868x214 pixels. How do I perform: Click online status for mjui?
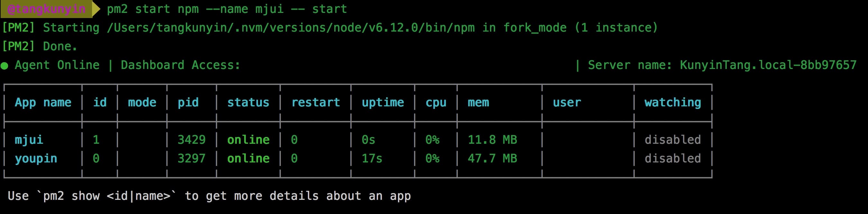pos(248,140)
